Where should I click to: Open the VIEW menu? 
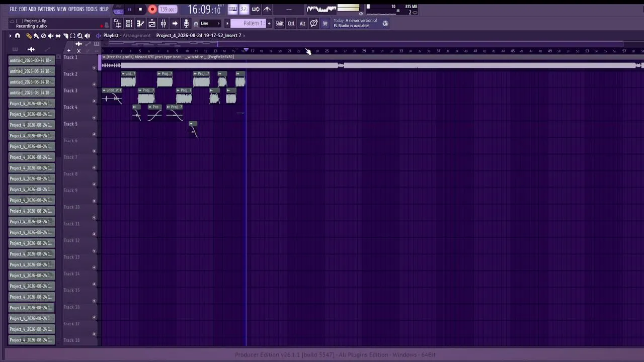[61, 9]
